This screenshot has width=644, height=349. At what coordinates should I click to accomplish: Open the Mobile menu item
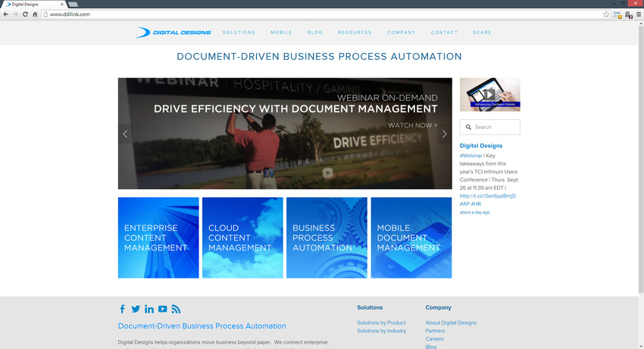click(x=281, y=33)
